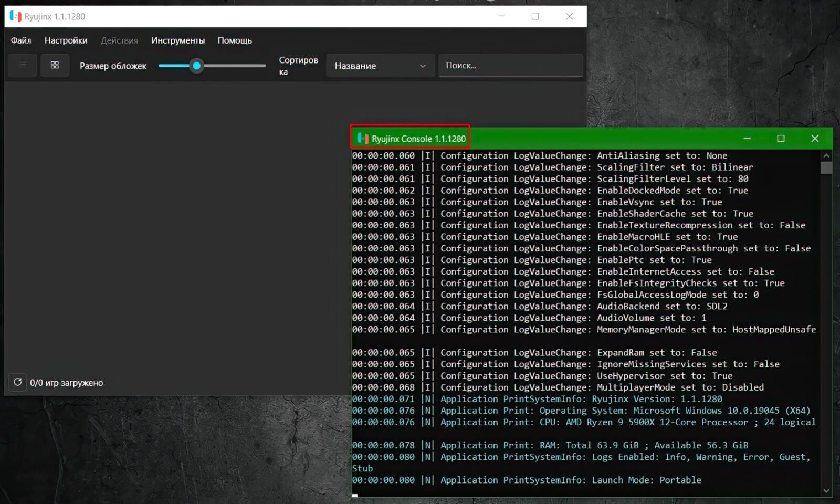Click the console vertical scrollbar thumb

click(x=826, y=168)
